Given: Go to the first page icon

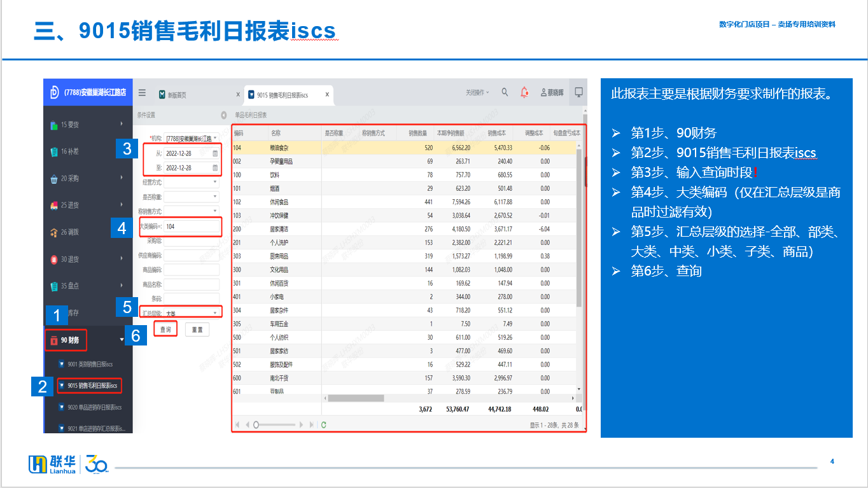Looking at the screenshot, I should click(238, 424).
